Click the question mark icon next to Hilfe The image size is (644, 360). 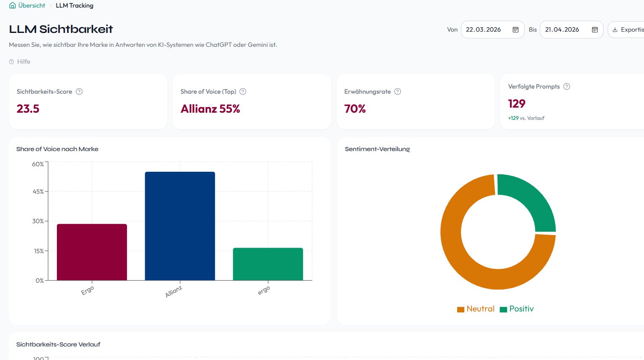coord(11,62)
